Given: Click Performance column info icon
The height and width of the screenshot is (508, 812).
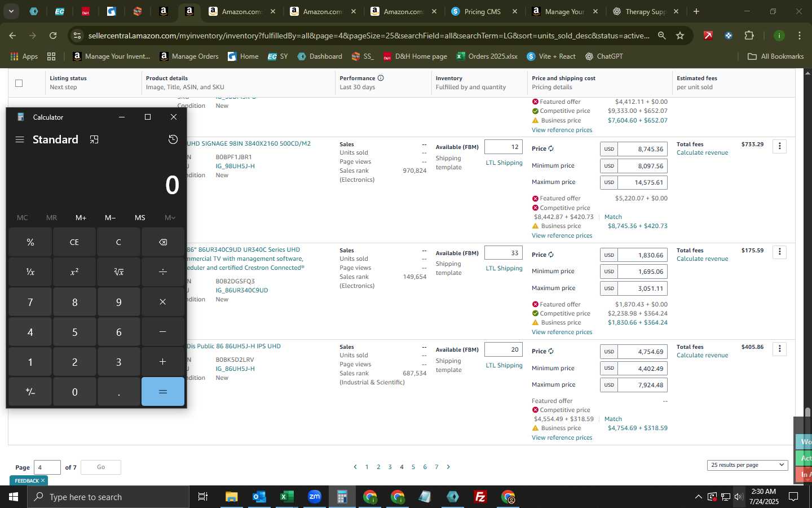Looking at the screenshot, I should tap(381, 78).
